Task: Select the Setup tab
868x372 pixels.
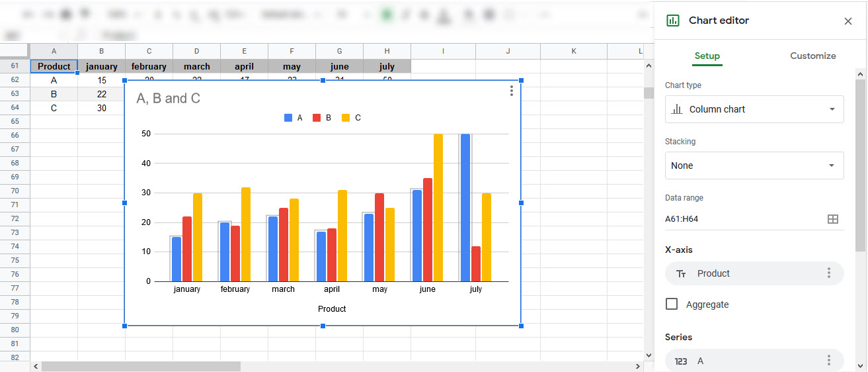Action: pyautogui.click(x=707, y=56)
